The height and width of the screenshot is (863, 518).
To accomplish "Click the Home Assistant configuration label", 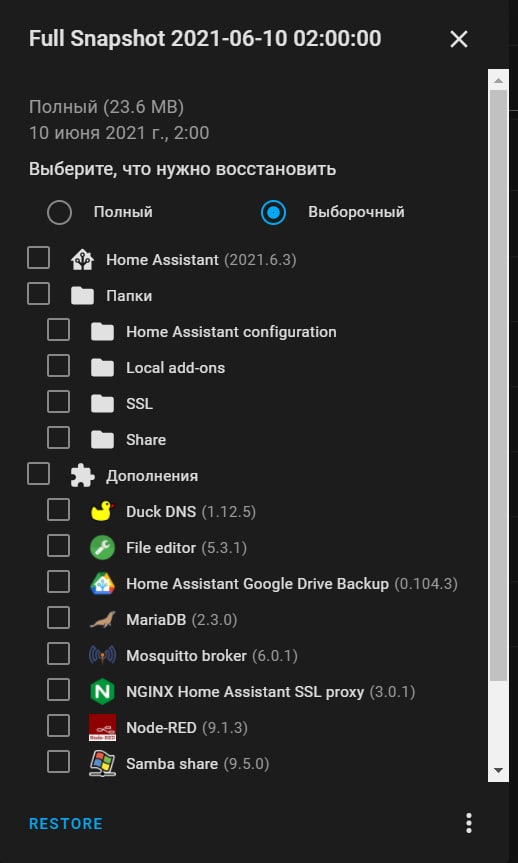I will tap(231, 332).
